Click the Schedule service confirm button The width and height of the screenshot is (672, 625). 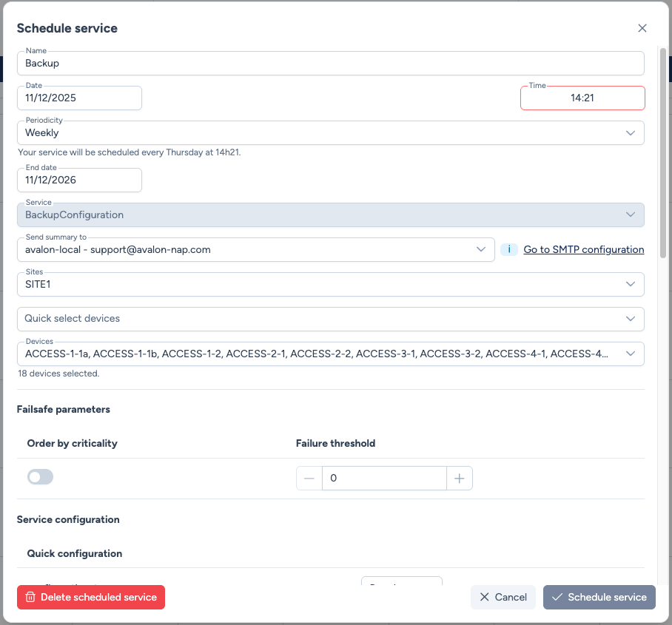tap(599, 597)
